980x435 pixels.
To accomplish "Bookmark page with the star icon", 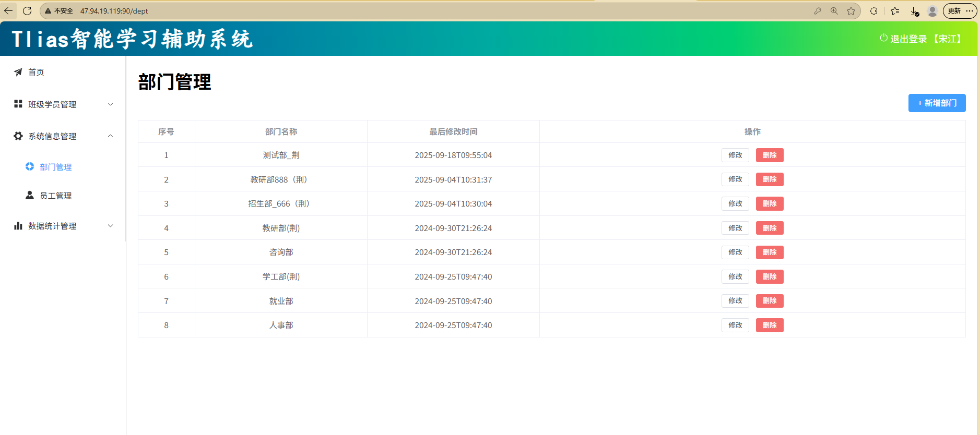I will pos(851,11).
